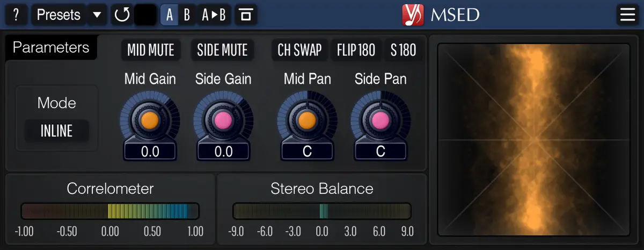Select preset slot A
The width and height of the screenshot is (644, 250).
(x=170, y=15)
